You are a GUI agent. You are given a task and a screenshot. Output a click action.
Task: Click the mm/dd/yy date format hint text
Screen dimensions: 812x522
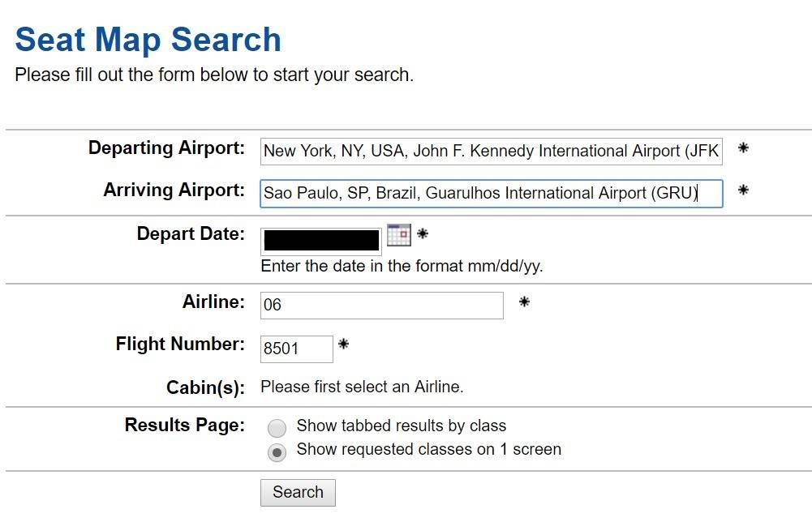click(402, 267)
